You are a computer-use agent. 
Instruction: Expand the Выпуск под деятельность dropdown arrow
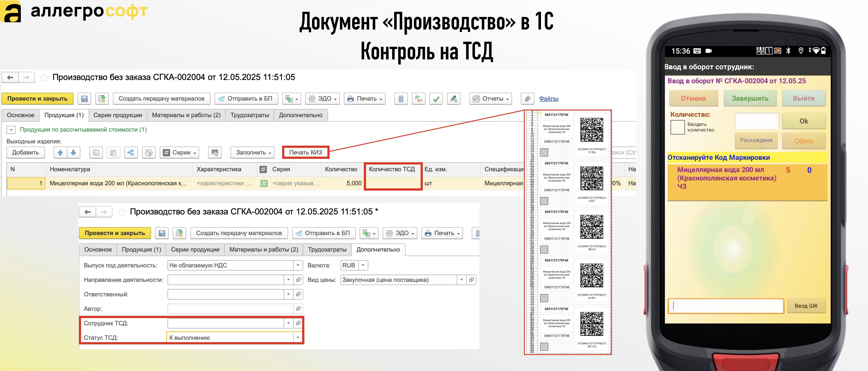pyautogui.click(x=298, y=265)
